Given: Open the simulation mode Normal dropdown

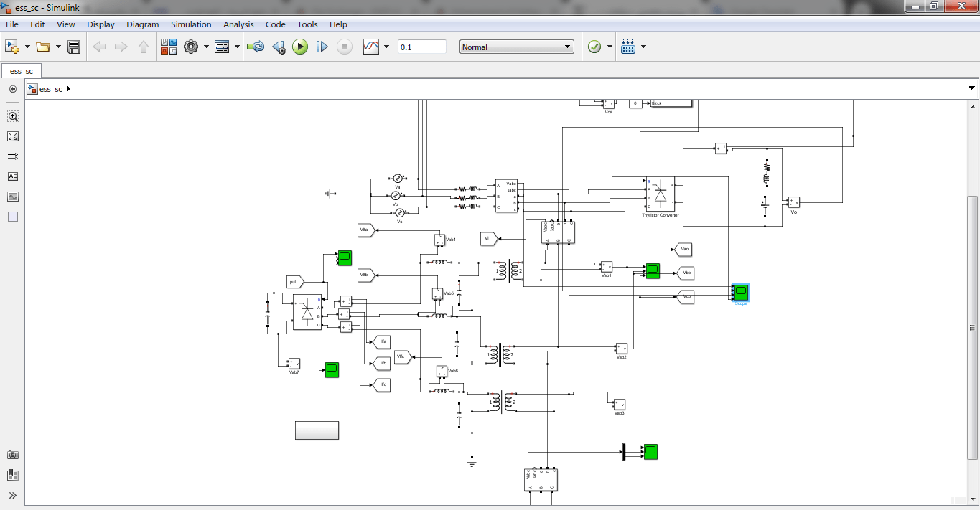Looking at the screenshot, I should pyautogui.click(x=516, y=47).
